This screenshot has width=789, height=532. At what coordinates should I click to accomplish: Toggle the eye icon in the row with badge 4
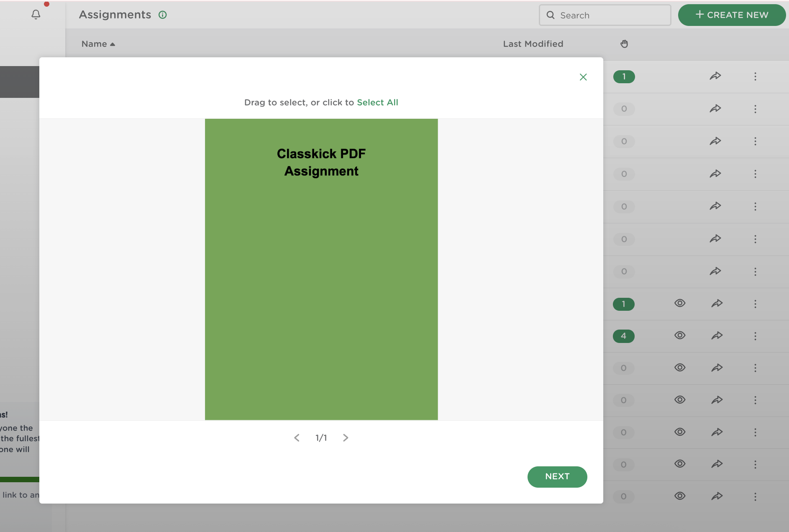[x=680, y=335]
